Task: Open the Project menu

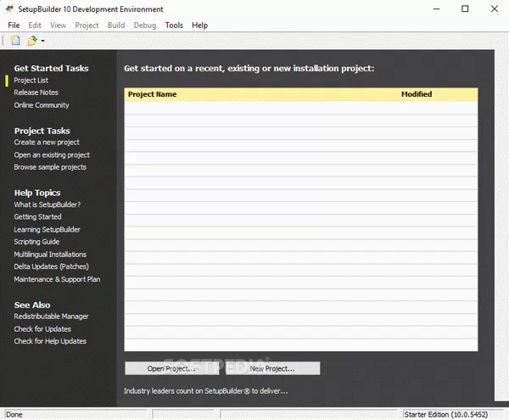Action: click(87, 25)
